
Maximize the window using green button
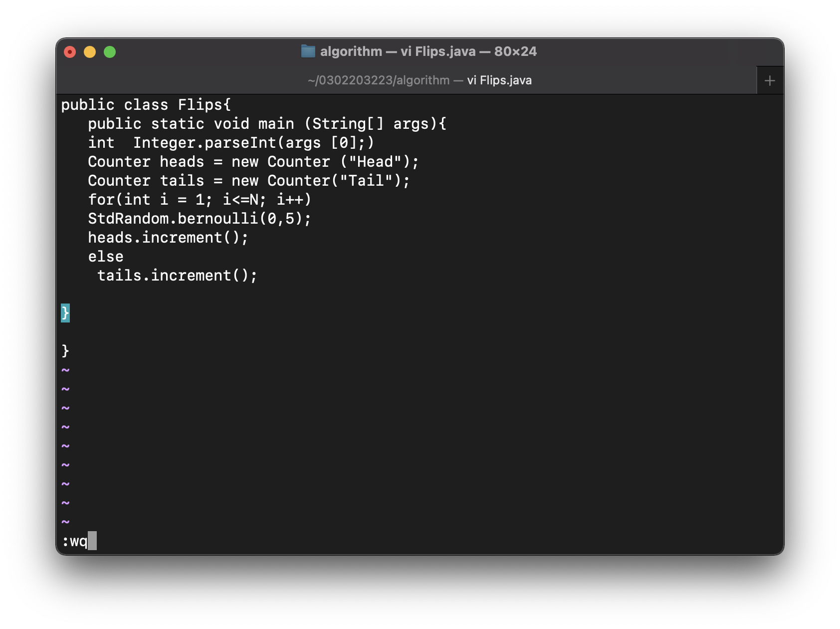click(110, 52)
